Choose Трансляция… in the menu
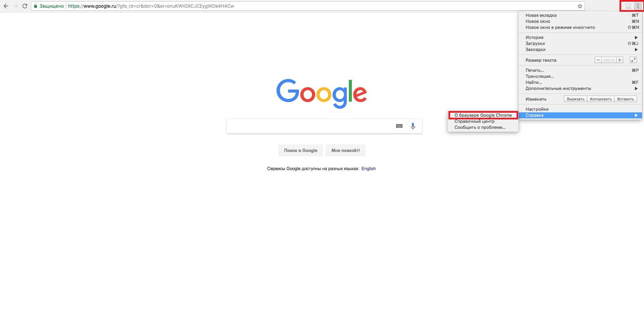The width and height of the screenshot is (644, 322). (x=580, y=76)
